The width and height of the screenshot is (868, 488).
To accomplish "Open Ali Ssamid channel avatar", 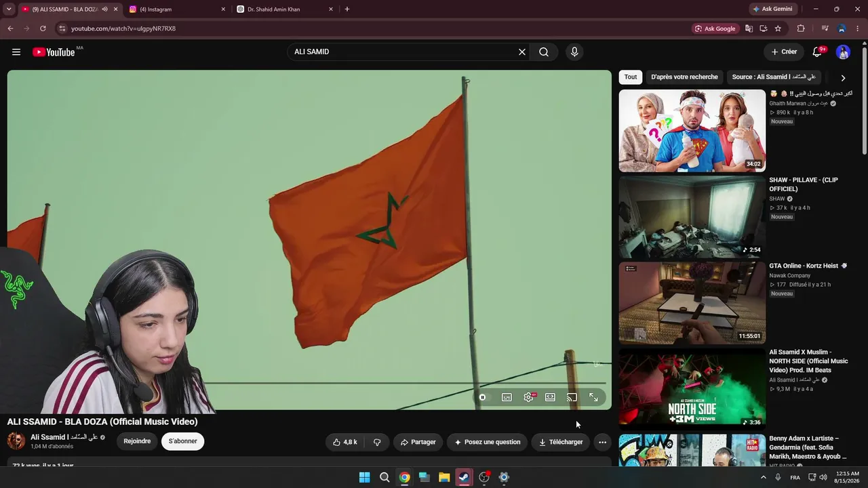I will click(x=16, y=441).
